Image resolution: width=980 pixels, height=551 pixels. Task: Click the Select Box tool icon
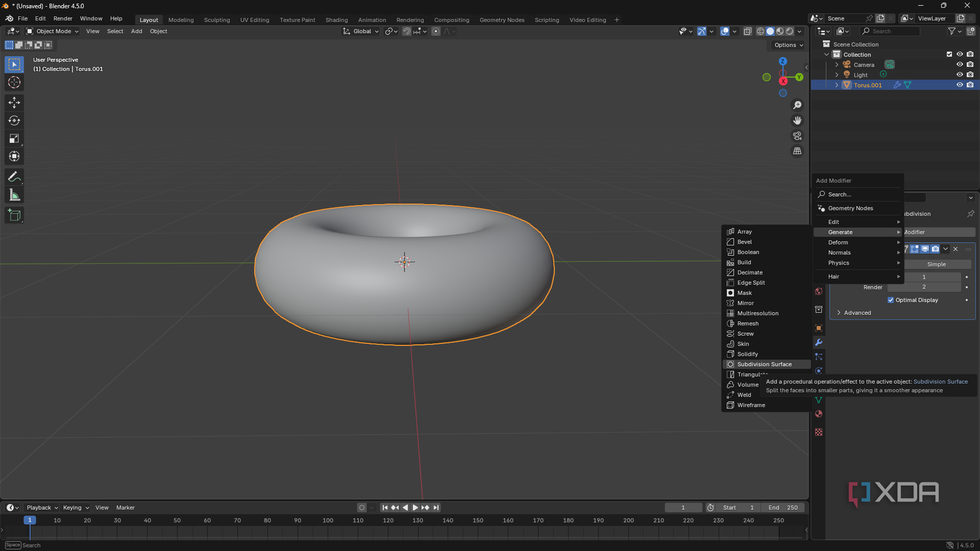(14, 64)
